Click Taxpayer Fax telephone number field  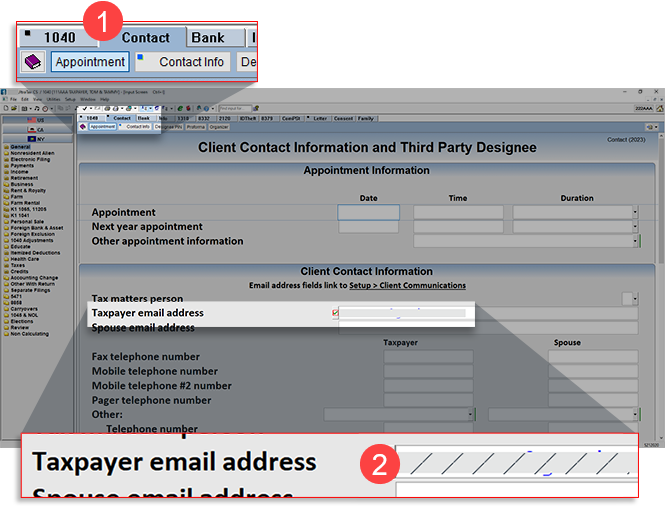click(x=428, y=357)
